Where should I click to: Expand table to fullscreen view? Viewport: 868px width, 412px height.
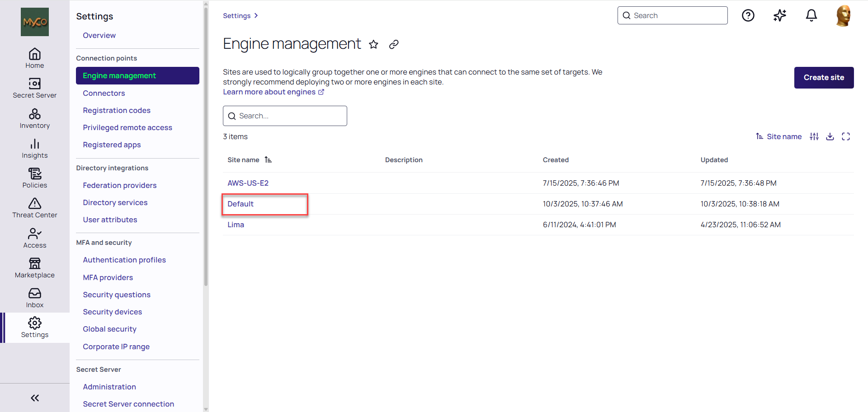pyautogui.click(x=846, y=136)
